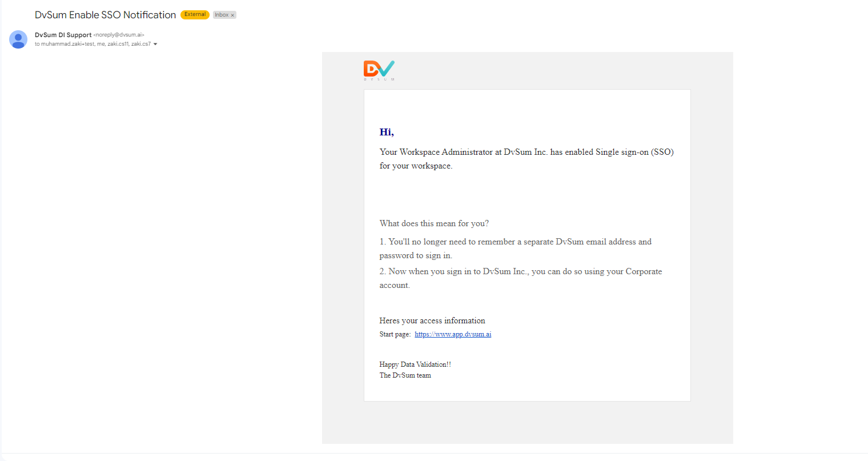Click 'What does this mean for you?' text
The height and width of the screenshot is (461, 868).
click(434, 223)
